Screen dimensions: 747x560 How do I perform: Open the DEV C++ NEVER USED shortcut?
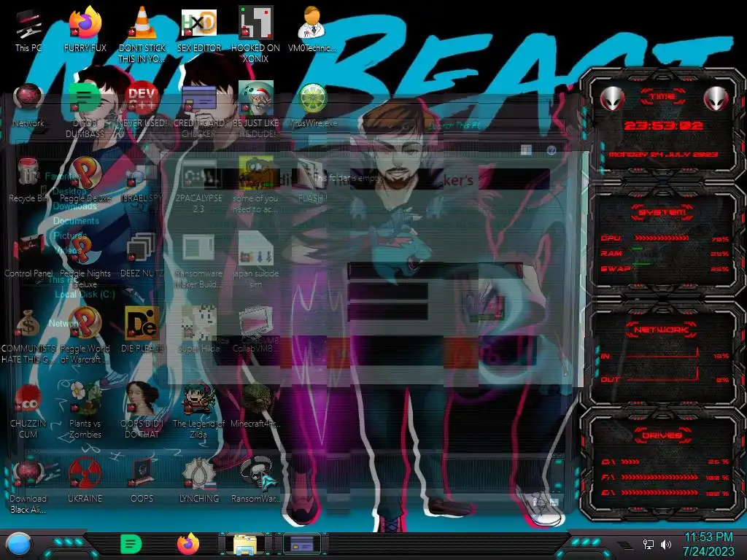(x=142, y=105)
